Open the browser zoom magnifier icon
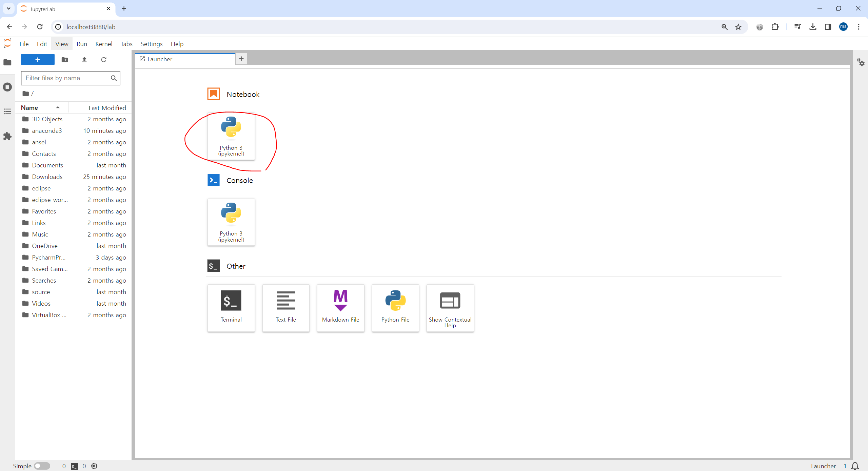 pos(724,27)
